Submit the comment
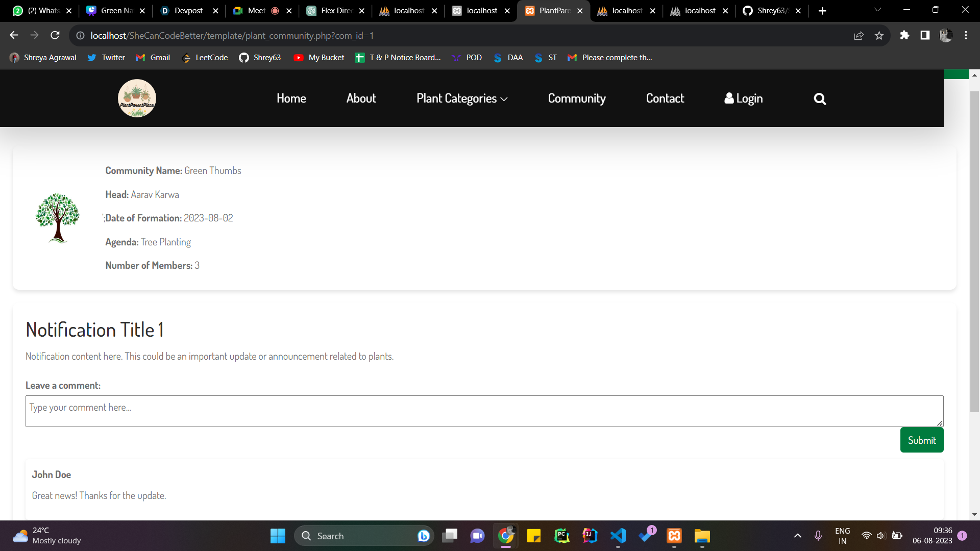The width and height of the screenshot is (980, 551). point(921,440)
